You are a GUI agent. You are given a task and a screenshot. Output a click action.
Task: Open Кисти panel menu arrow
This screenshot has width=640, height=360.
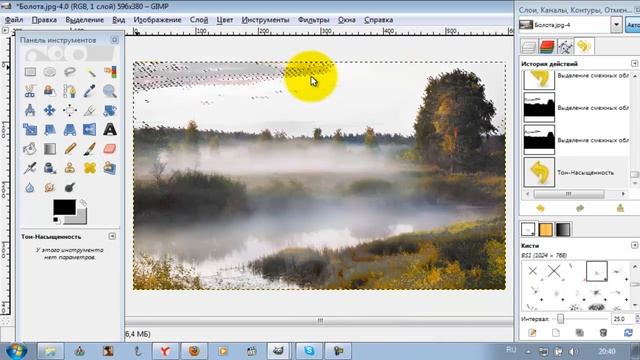click(634, 245)
